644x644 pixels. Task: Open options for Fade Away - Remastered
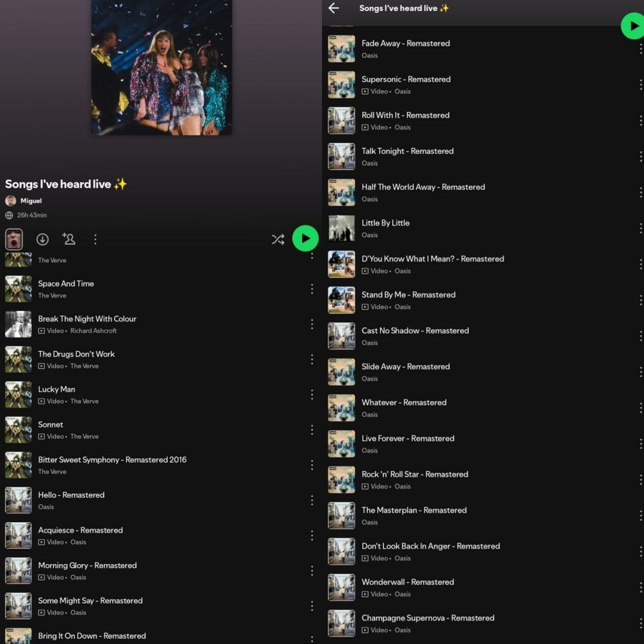pyautogui.click(x=641, y=49)
